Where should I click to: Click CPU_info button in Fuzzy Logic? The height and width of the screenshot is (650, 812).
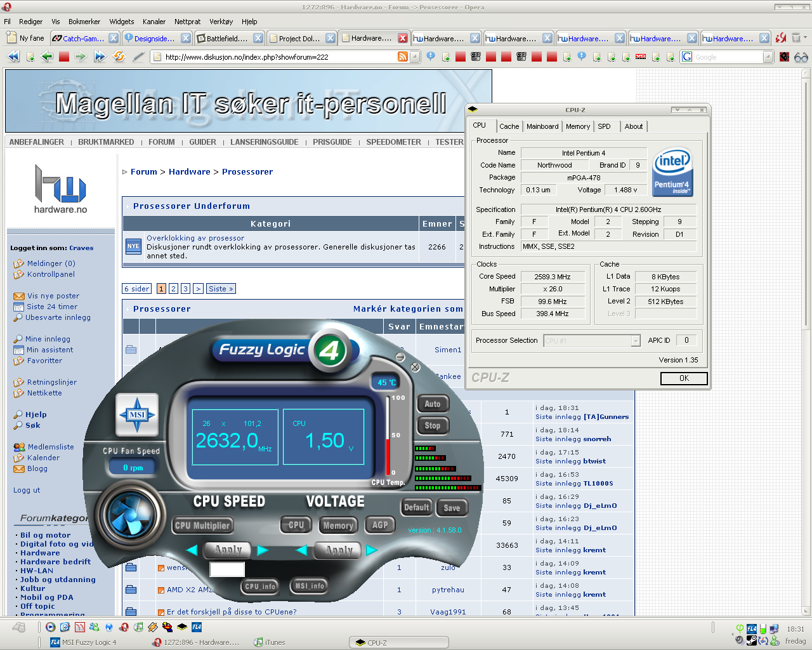(x=260, y=587)
